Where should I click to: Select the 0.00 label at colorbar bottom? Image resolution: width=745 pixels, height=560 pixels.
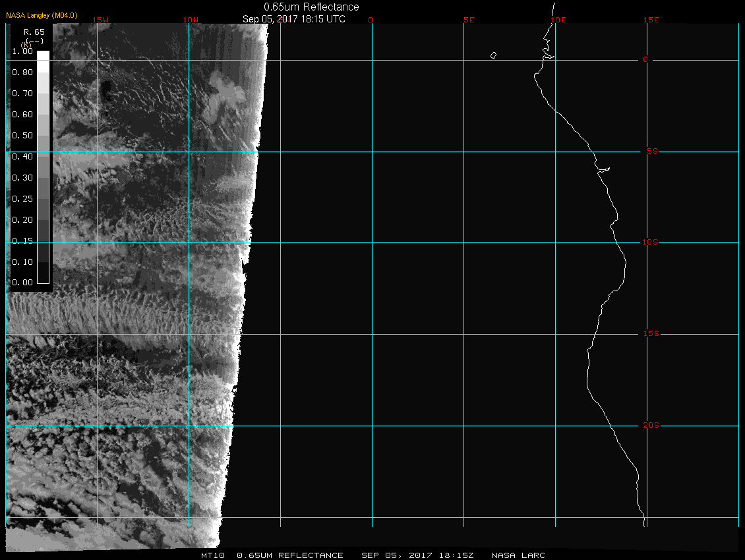coord(22,283)
